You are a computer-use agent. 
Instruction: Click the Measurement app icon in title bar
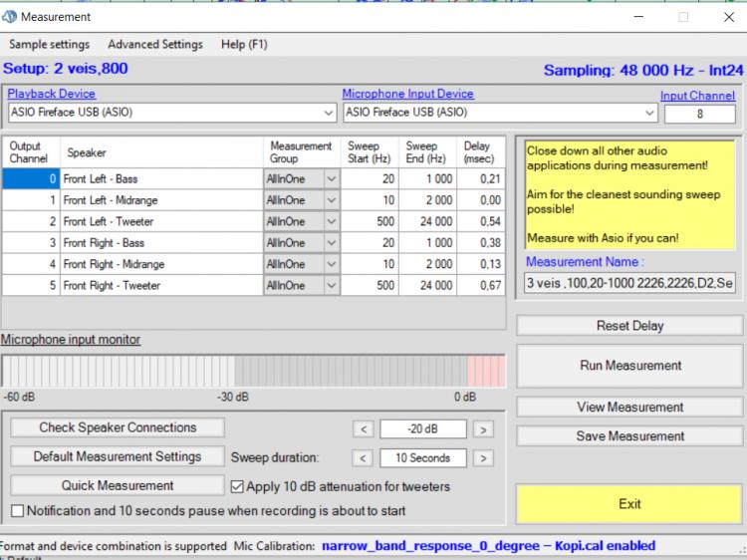(11, 17)
